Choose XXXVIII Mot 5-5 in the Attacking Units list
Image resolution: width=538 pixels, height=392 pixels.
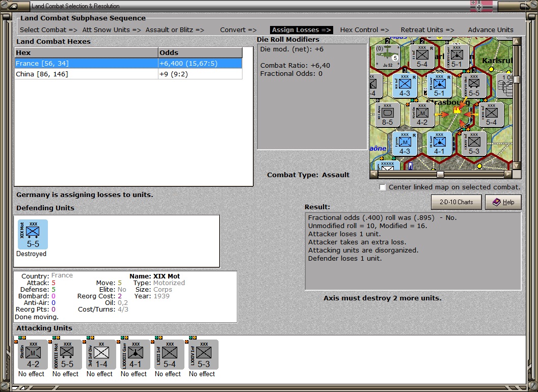coord(67,355)
